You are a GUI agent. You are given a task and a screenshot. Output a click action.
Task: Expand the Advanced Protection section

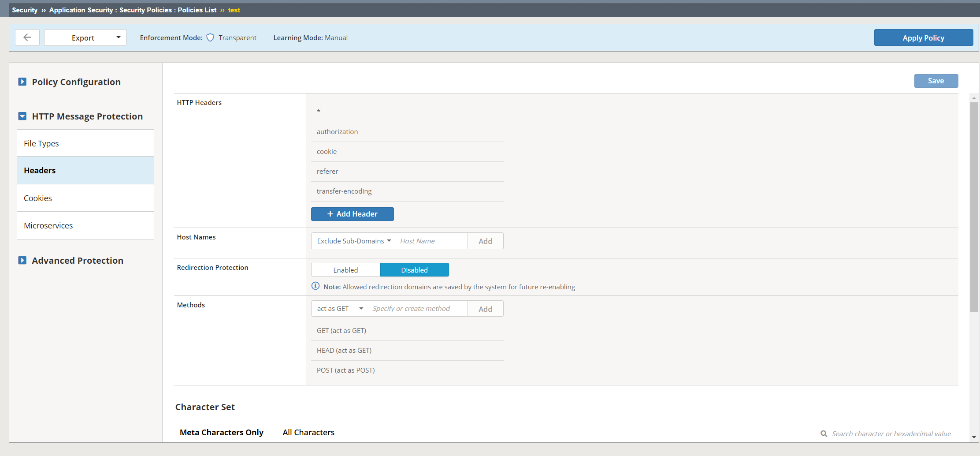(22, 260)
